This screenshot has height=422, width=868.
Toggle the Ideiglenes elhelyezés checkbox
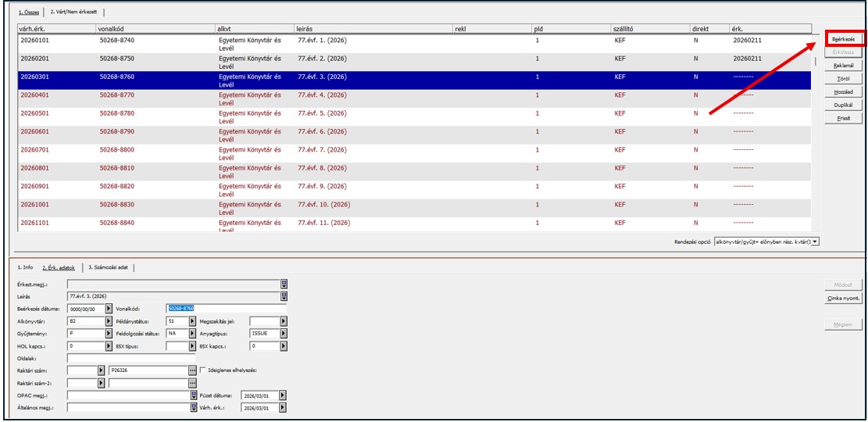(x=204, y=370)
